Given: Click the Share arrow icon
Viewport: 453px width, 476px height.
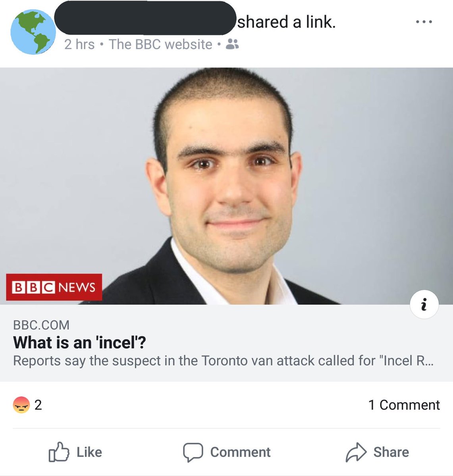Looking at the screenshot, I should point(356,452).
